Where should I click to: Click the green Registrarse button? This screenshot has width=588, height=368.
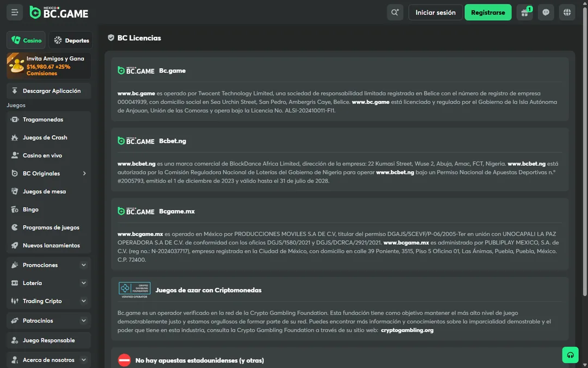coord(488,13)
